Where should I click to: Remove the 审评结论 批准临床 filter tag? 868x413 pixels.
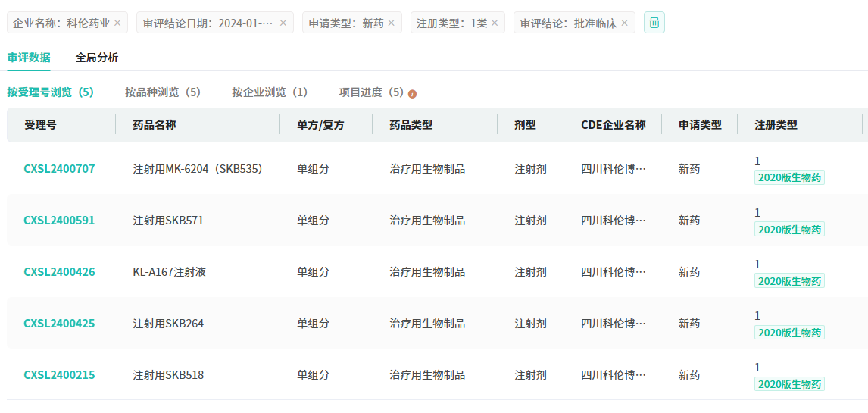tap(625, 23)
